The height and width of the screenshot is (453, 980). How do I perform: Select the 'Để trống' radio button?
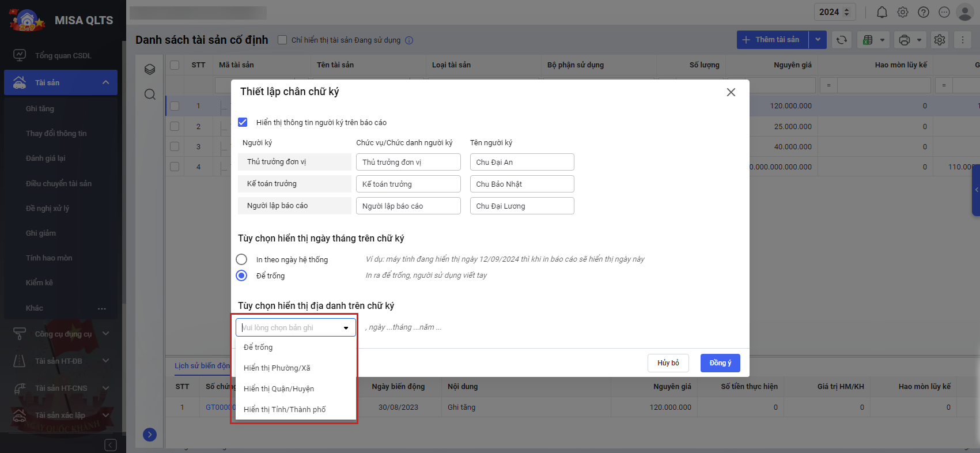[x=241, y=275]
